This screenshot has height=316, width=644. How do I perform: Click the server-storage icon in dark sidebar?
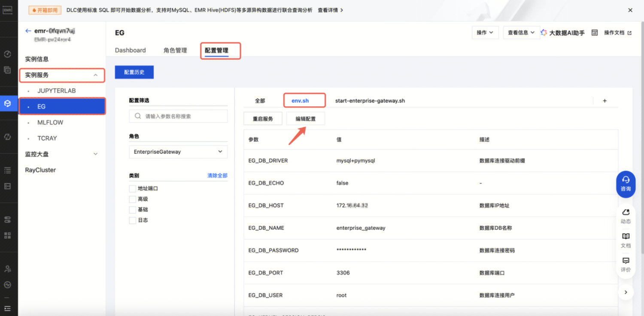(7, 220)
